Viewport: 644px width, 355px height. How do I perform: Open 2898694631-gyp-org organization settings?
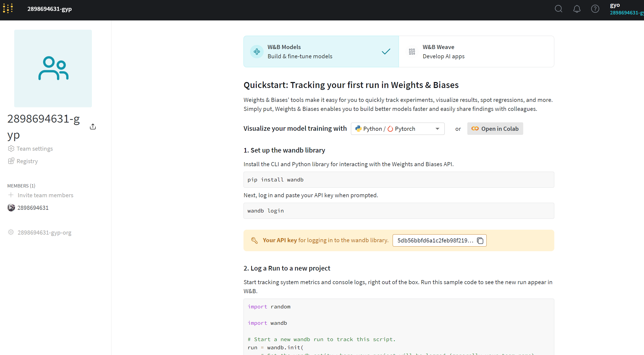(44, 233)
